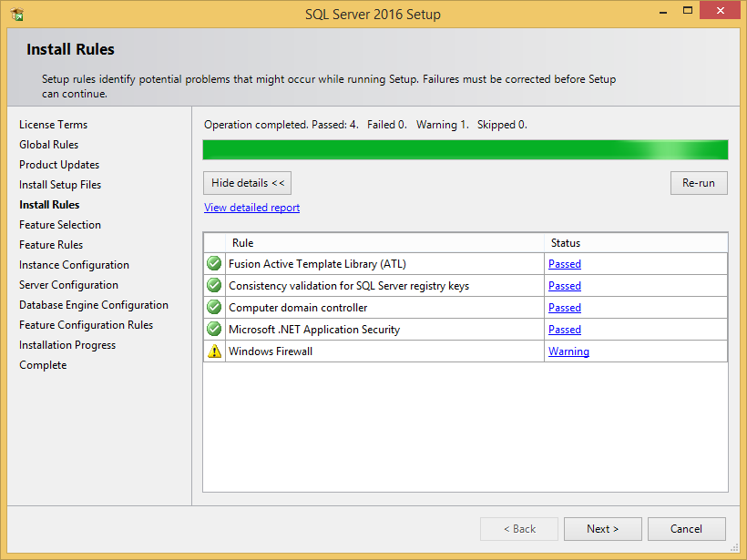747x560 pixels.
Task: Click the Operation completed summary text
Action: click(365, 125)
